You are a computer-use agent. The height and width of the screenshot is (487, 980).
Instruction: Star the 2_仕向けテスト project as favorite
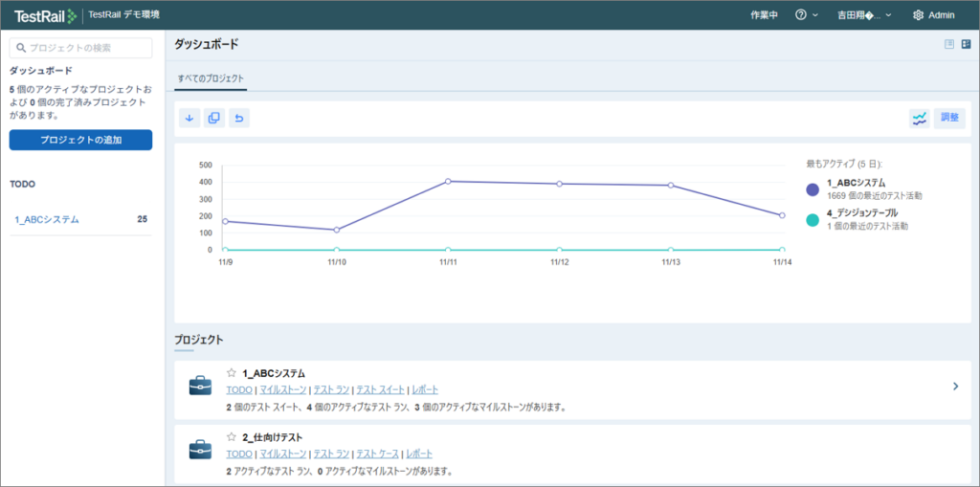(231, 437)
